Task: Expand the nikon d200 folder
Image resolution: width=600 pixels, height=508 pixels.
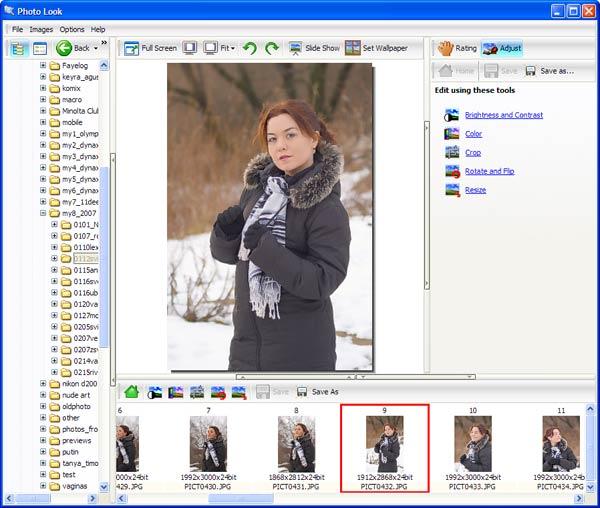Action: [43, 383]
